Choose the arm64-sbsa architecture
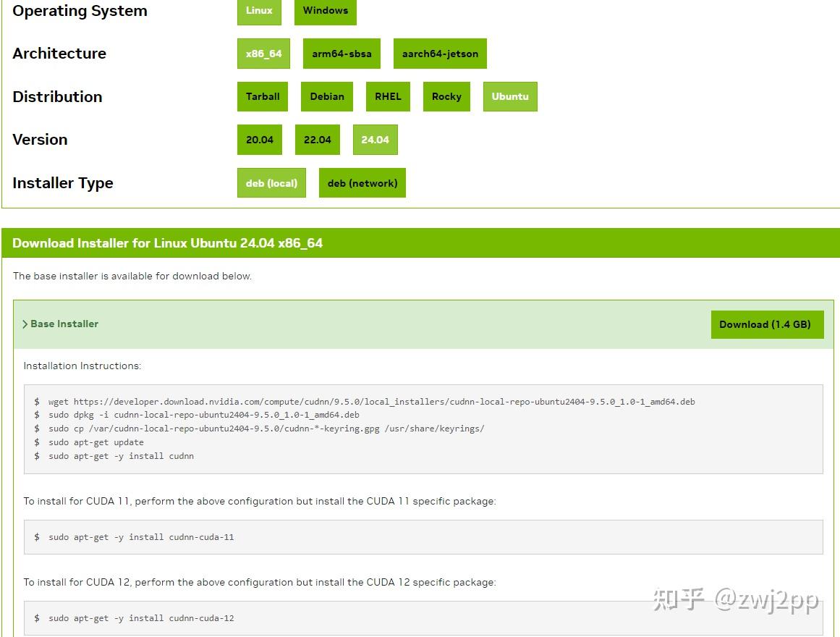 (x=341, y=53)
